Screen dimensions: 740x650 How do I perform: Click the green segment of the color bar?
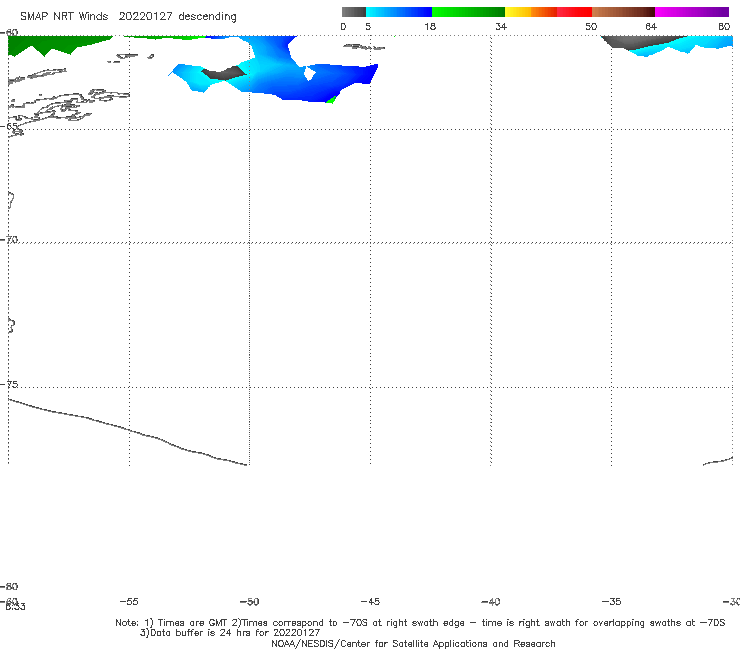coord(468,12)
